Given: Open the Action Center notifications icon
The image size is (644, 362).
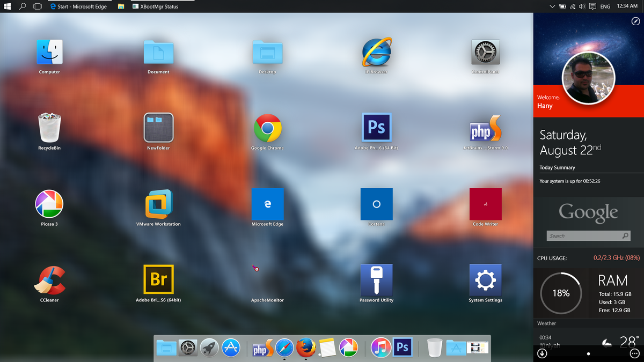Looking at the screenshot, I should point(592,6).
